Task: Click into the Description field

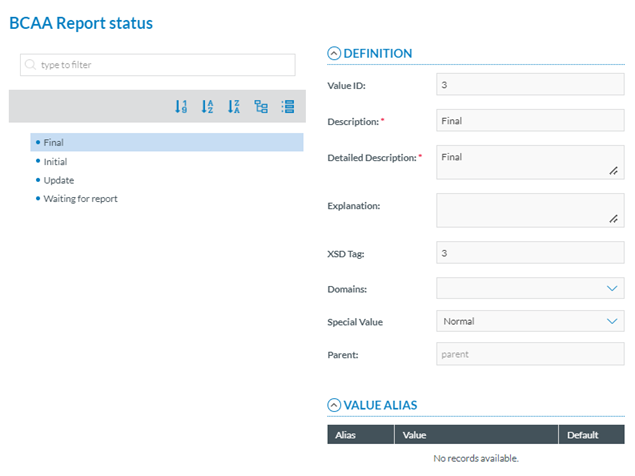Action: (530, 121)
